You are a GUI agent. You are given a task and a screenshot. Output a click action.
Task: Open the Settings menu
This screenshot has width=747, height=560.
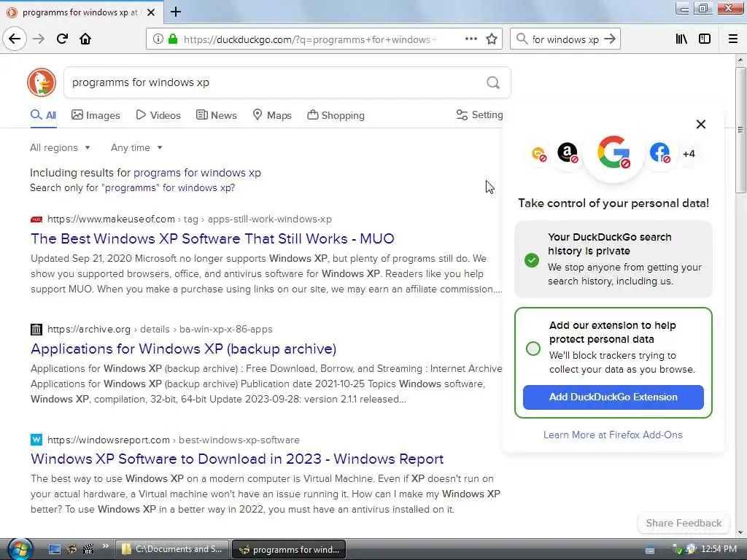[479, 114]
